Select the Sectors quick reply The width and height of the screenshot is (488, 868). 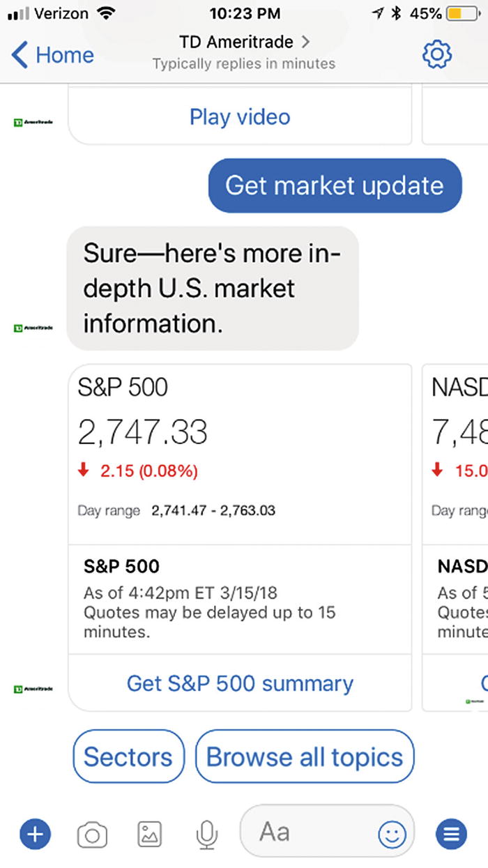(x=128, y=757)
